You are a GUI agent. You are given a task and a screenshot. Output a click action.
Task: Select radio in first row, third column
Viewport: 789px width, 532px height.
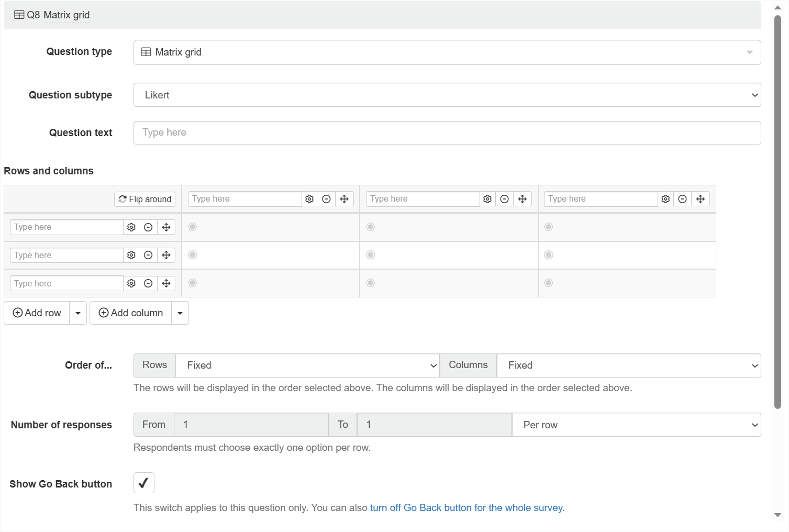pyautogui.click(x=549, y=227)
